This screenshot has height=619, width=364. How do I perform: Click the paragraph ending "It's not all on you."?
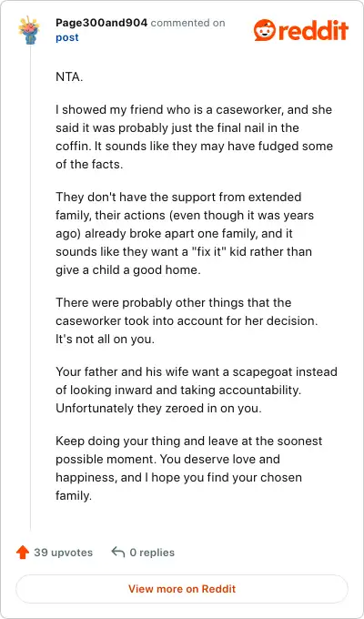187,321
